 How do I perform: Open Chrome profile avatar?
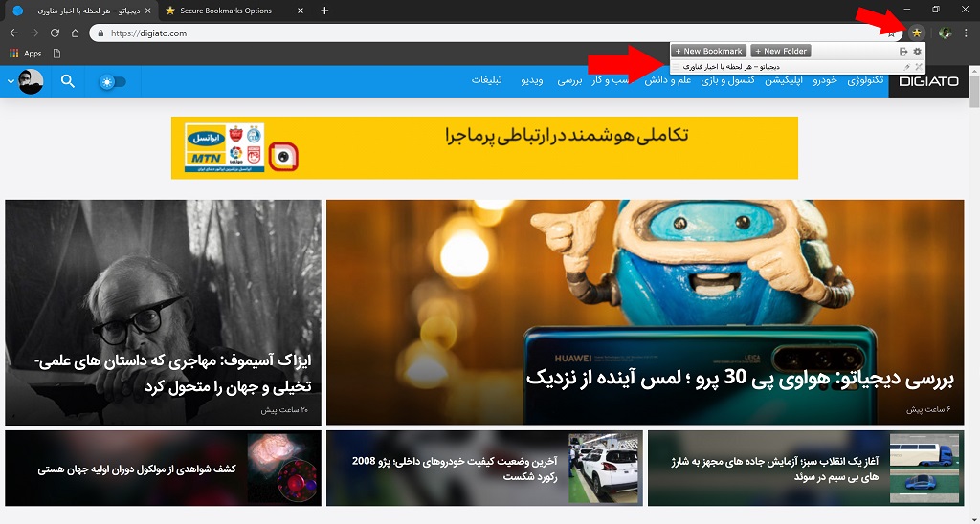coord(945,33)
